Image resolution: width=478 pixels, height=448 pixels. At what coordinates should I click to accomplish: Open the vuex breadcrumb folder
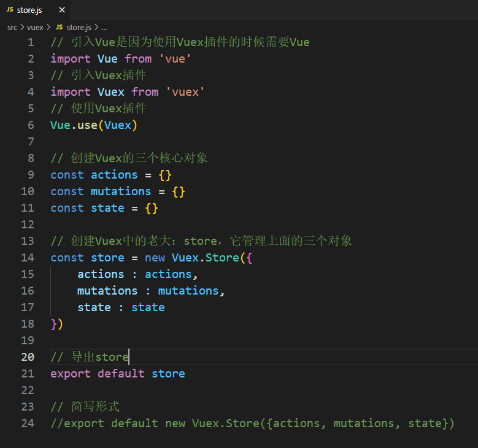point(35,28)
